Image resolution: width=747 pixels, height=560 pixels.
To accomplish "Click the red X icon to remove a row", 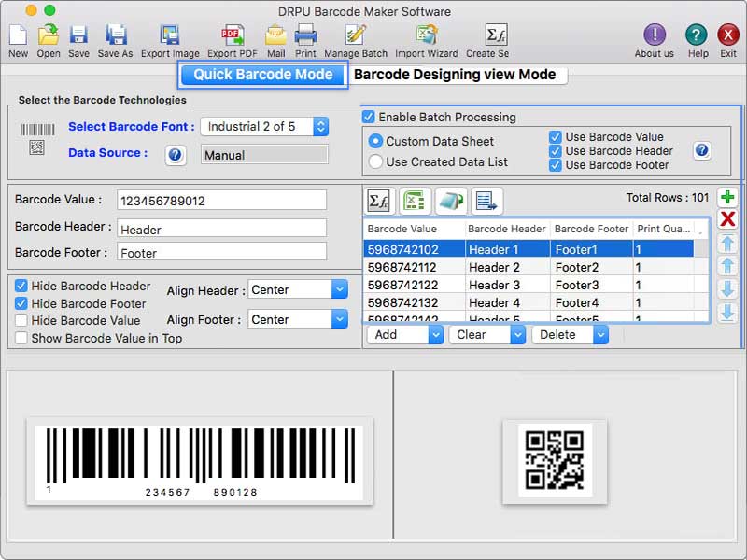I will coord(727,219).
